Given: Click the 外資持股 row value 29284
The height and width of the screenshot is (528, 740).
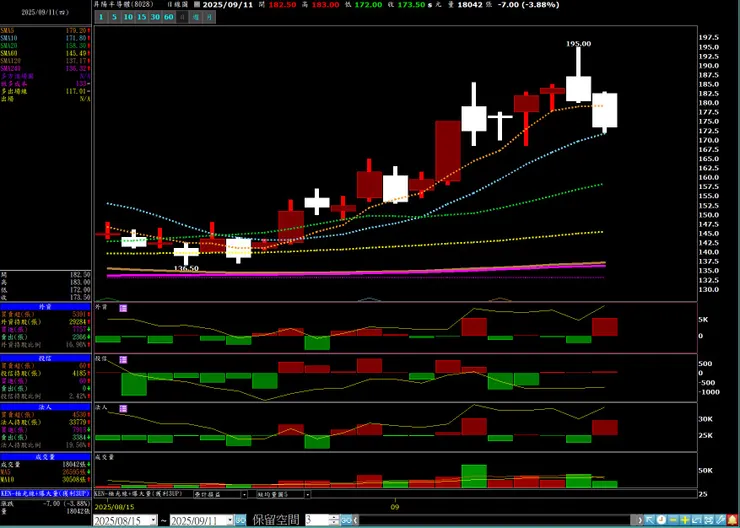Looking at the screenshot, I should 78,322.
